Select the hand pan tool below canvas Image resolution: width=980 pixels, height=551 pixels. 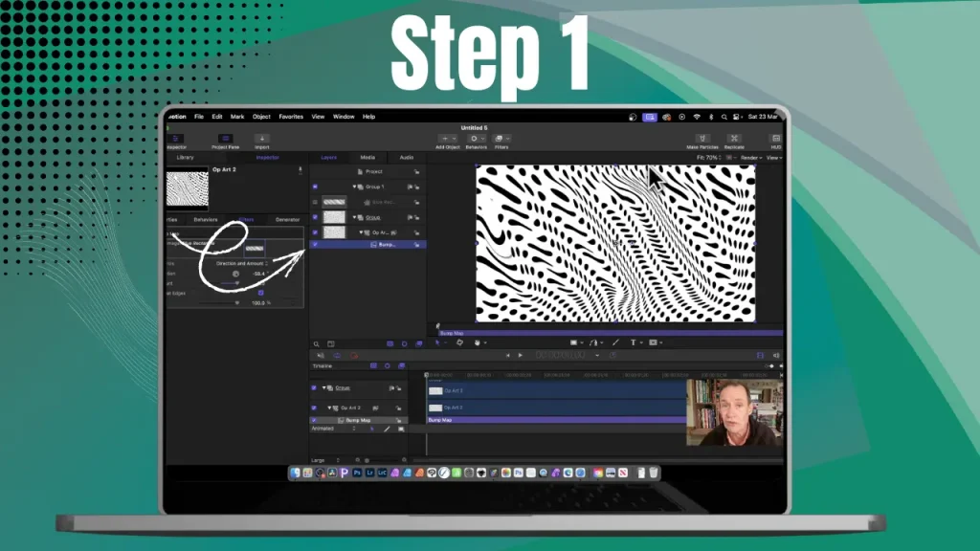[477, 342]
